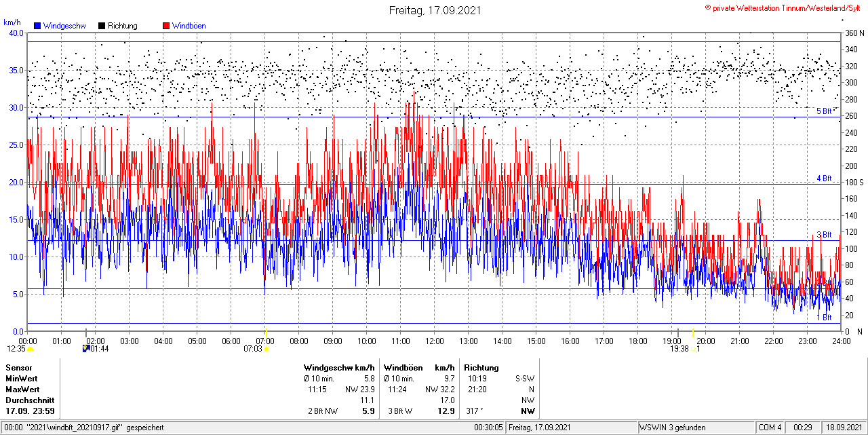The image size is (868, 435).
Task: Click the 360 N direction axis label
Action: [x=854, y=33]
